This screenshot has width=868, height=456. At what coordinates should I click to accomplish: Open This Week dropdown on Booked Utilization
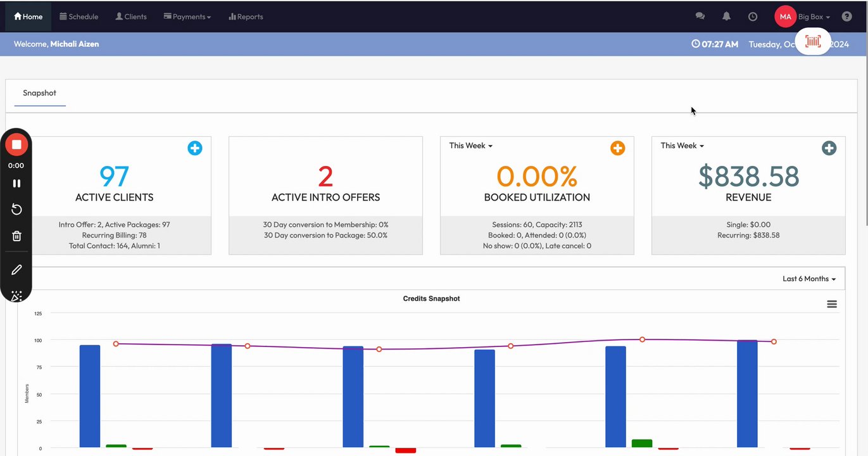471,146
